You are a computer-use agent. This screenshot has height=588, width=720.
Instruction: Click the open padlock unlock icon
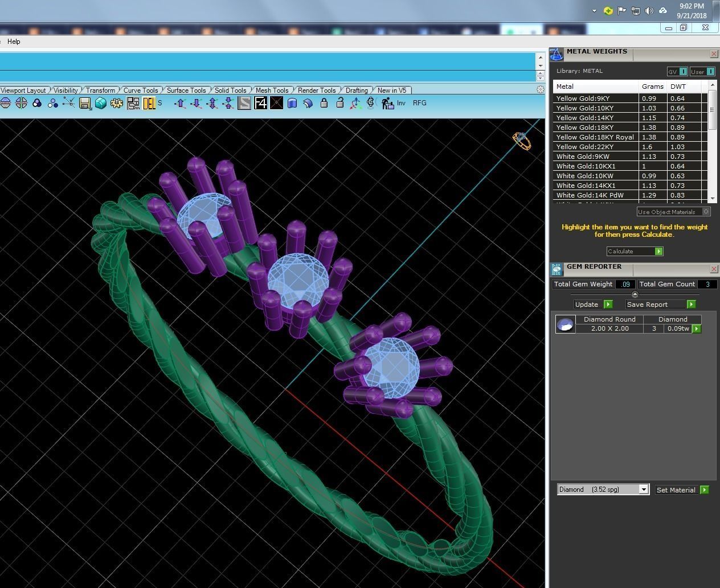point(340,103)
